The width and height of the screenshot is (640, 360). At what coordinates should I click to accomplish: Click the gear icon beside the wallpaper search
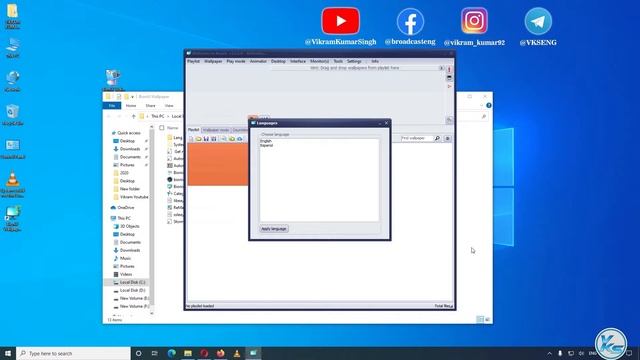click(447, 139)
